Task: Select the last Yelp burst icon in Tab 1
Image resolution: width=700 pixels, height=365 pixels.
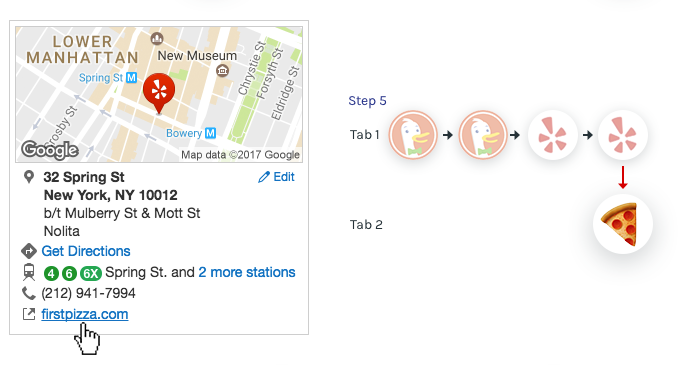Action: (x=623, y=135)
